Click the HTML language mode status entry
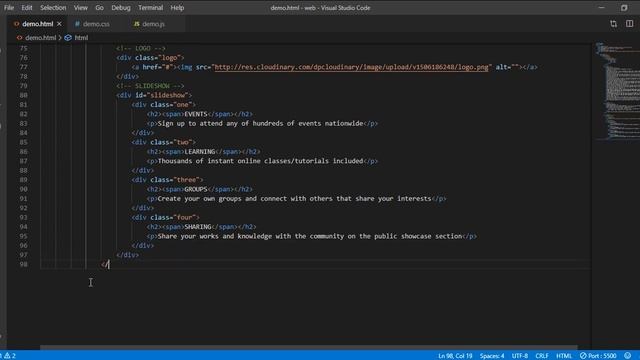640x360 pixels. click(564, 356)
